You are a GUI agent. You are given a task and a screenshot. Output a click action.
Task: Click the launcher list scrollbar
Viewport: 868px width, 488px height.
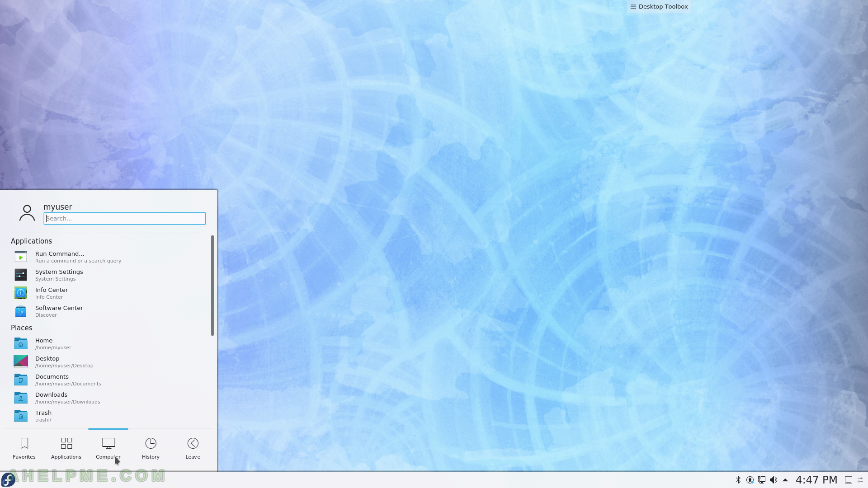[212, 286]
